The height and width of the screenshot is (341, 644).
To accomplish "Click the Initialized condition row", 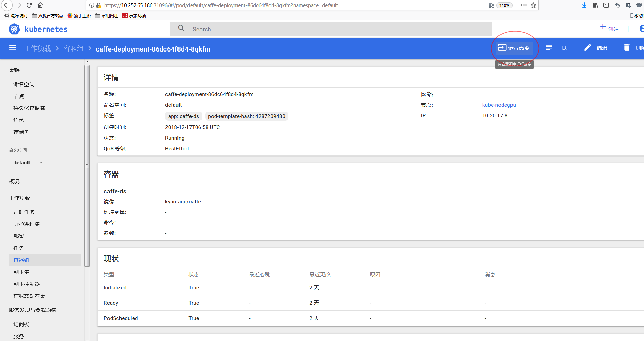I will click(371, 288).
